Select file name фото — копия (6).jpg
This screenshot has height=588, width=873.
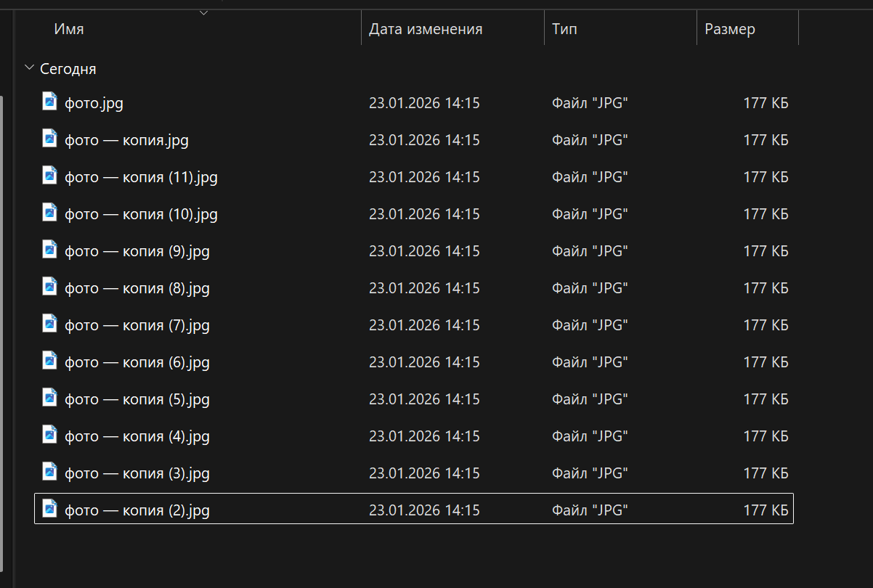click(x=137, y=362)
